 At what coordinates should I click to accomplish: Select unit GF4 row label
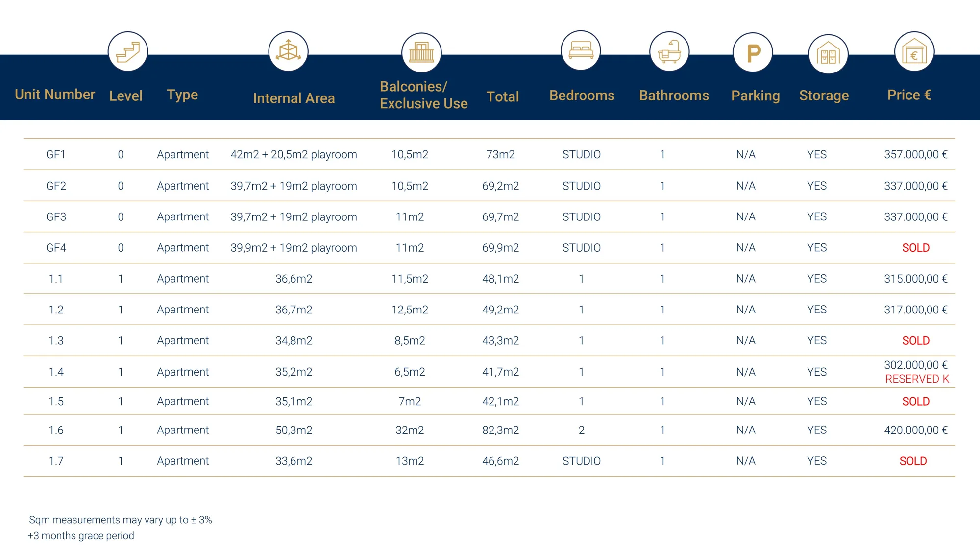click(x=56, y=248)
